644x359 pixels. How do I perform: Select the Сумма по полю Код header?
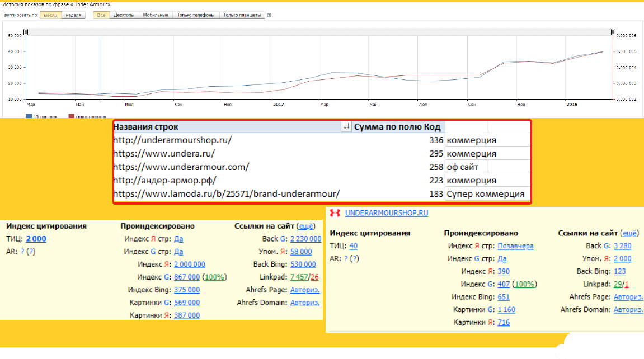coord(397,127)
